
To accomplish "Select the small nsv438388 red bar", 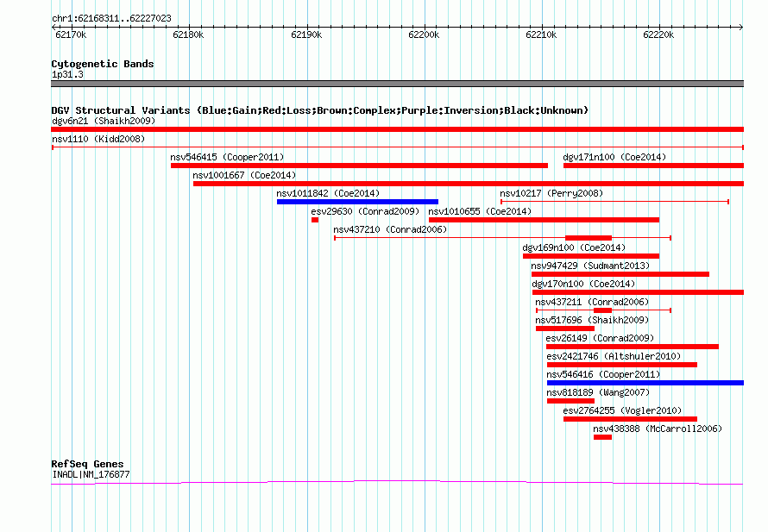I will [602, 437].
